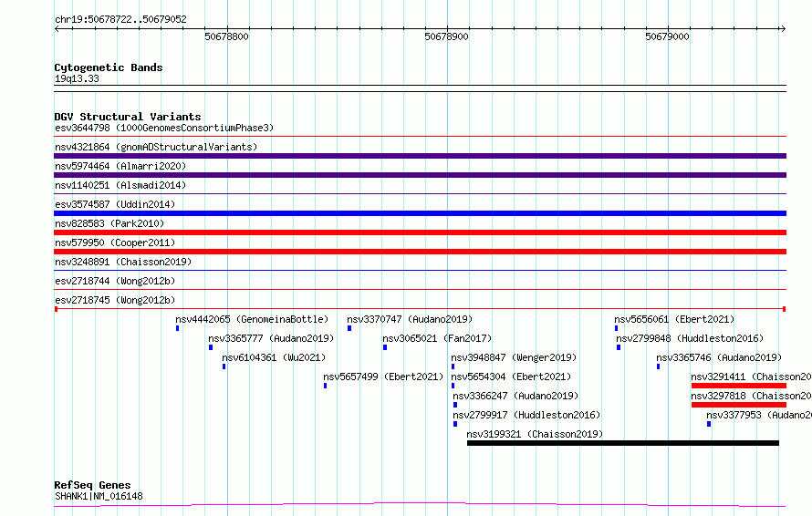The width and height of the screenshot is (812, 516).
Task: Select the nsv828583 Park2010 red bar
Action: click(420, 232)
